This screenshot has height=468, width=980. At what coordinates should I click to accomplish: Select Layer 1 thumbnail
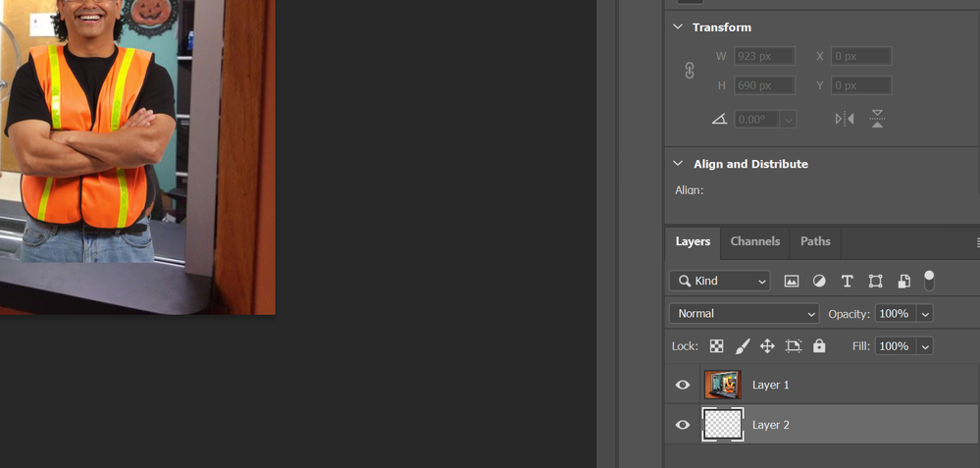722,385
